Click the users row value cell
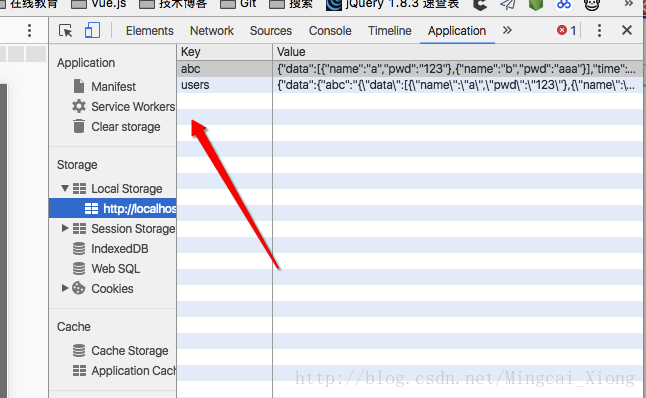This screenshot has height=398, width=646. (x=457, y=85)
